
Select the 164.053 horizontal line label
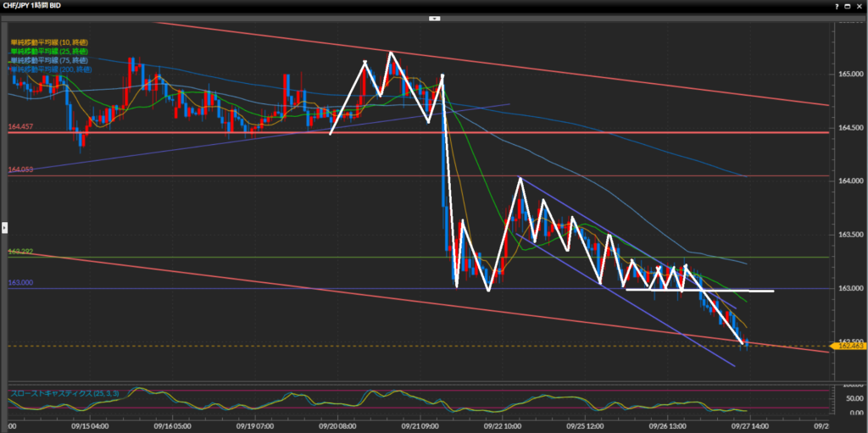click(x=20, y=170)
